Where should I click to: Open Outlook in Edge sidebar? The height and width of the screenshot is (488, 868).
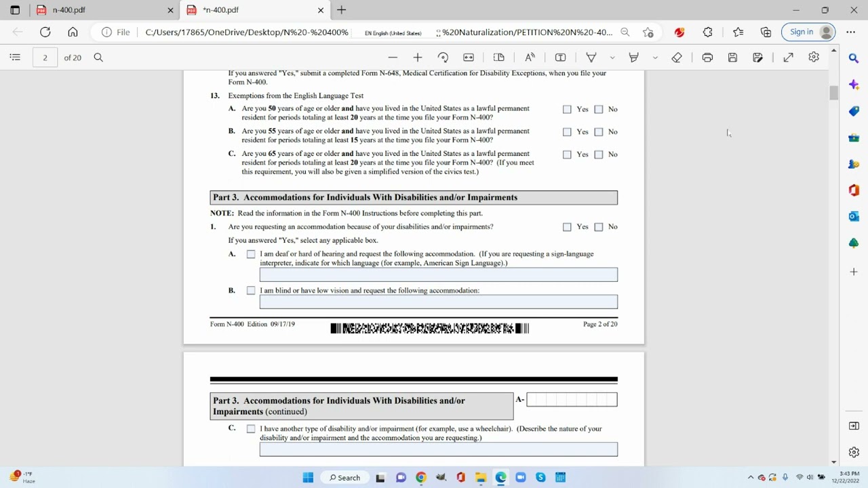[854, 216]
